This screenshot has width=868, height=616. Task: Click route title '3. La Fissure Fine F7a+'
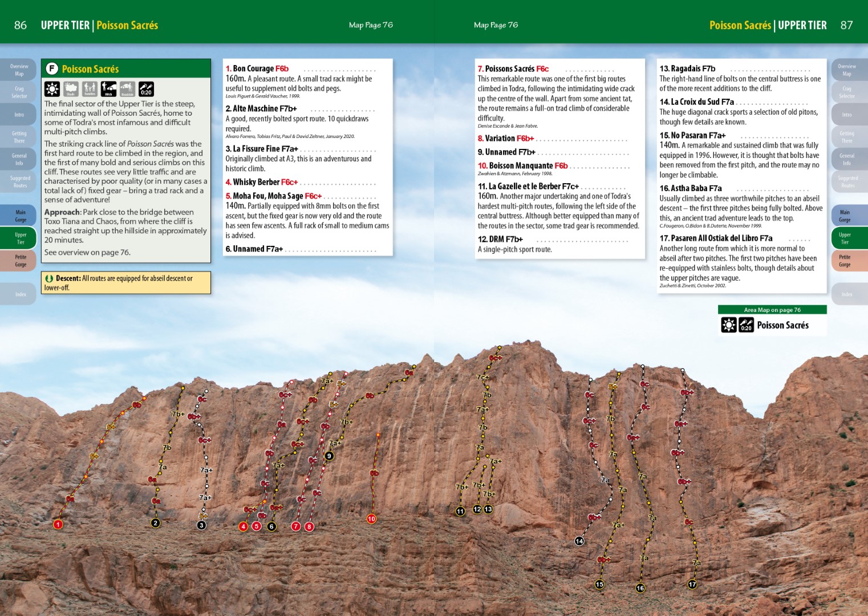[262, 148]
